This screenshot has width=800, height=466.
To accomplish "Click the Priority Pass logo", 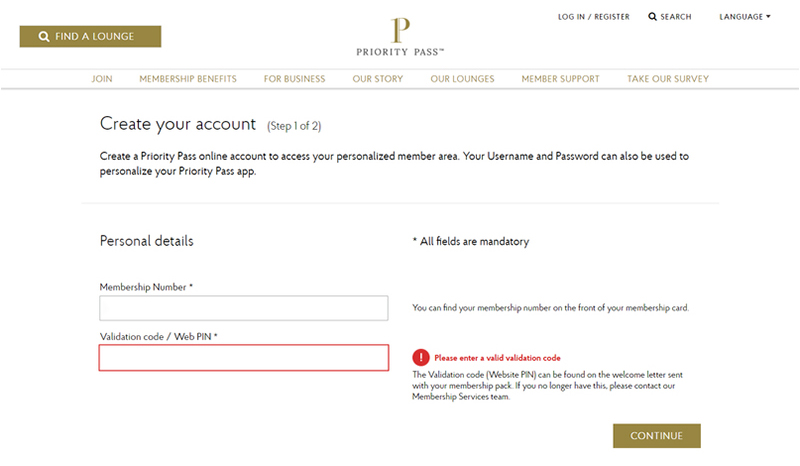I will coord(400,37).
